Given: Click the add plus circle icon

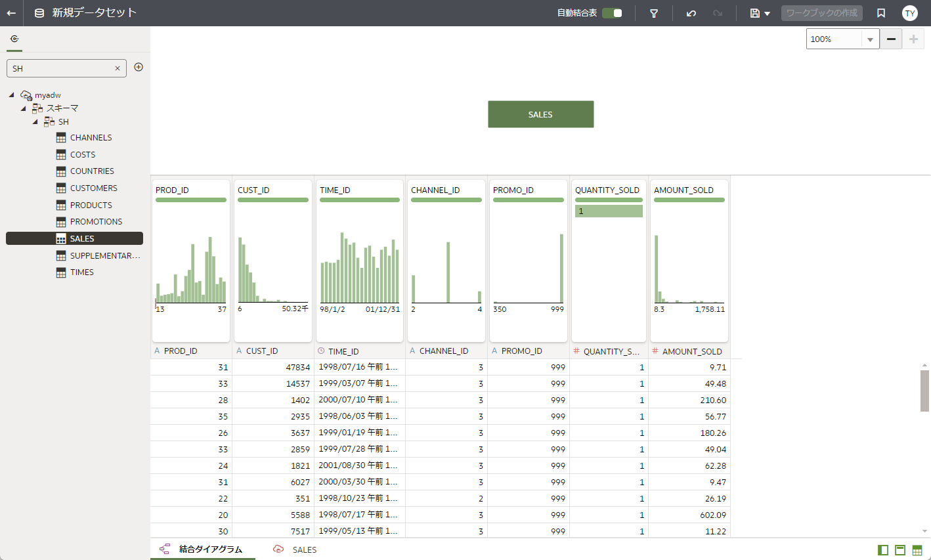Looking at the screenshot, I should (139, 67).
